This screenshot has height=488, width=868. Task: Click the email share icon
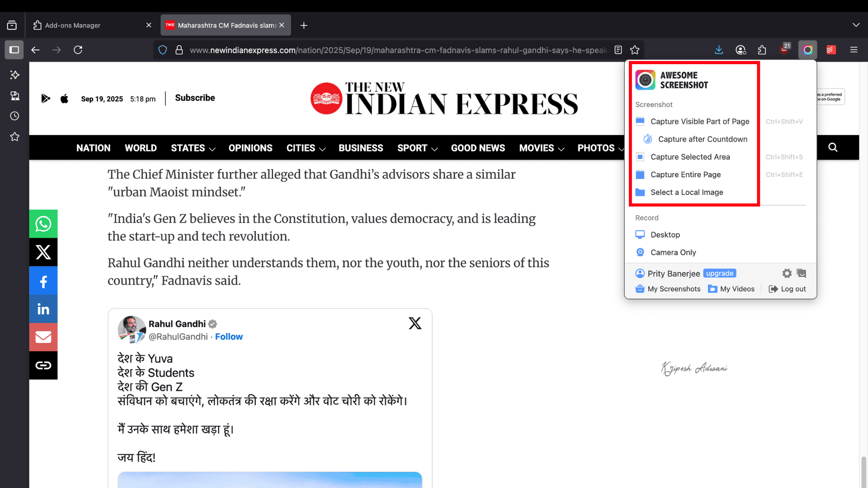click(43, 337)
